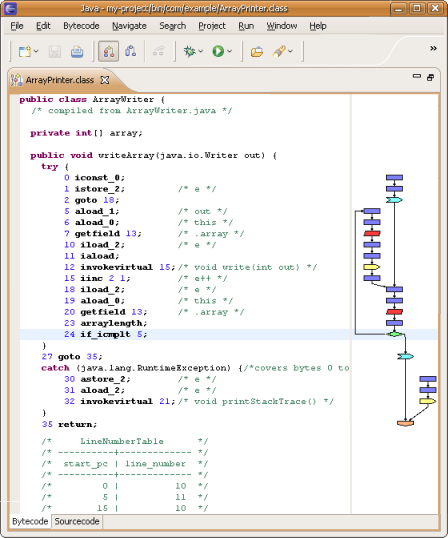This screenshot has height=538, width=448.
Task: Click the '2 goto 18;' instruction
Action: pyautogui.click(x=92, y=200)
